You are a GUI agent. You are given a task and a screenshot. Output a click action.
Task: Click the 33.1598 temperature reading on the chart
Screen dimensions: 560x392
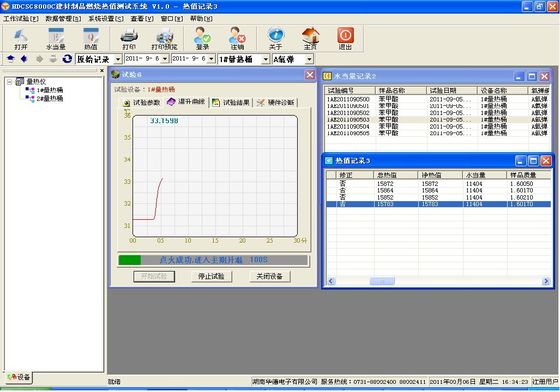164,121
